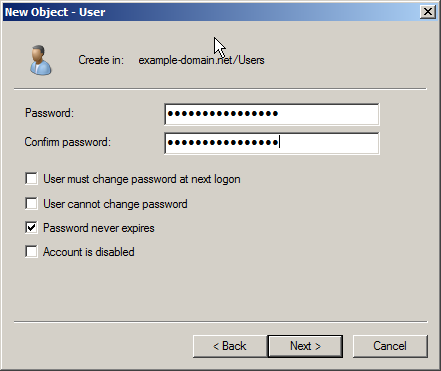Untick the checked 'Password never expires' box

31,228
